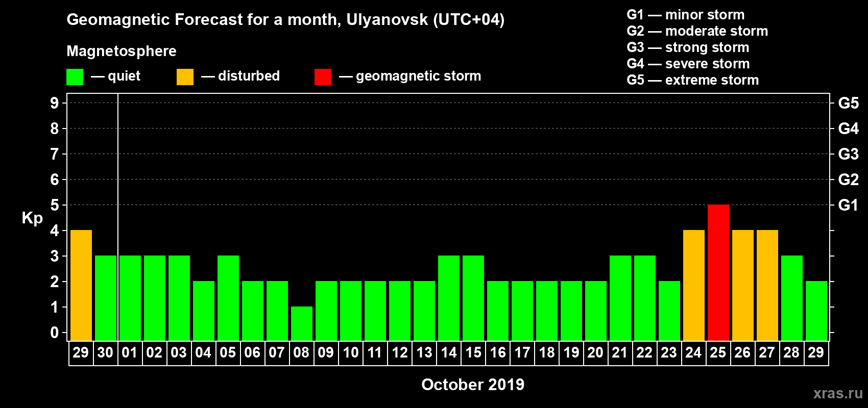Click the G1 right axis label
The image size is (868, 408).
click(x=849, y=205)
